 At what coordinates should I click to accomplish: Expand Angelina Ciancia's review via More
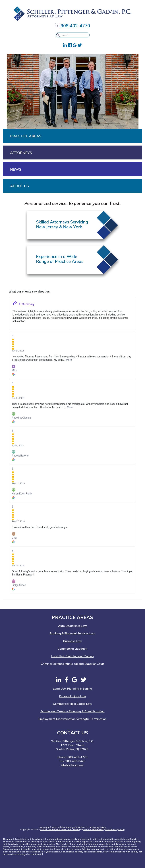point(70,407)
